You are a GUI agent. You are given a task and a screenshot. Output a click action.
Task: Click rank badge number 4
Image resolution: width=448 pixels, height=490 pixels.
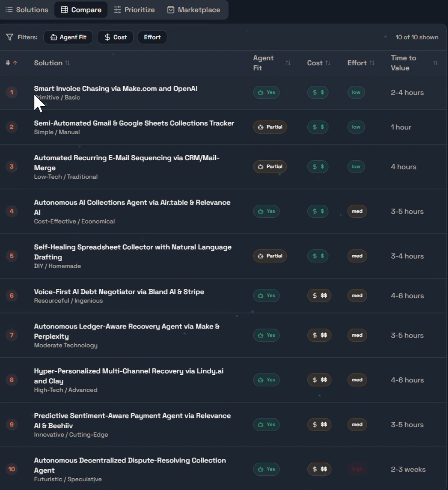point(12,211)
